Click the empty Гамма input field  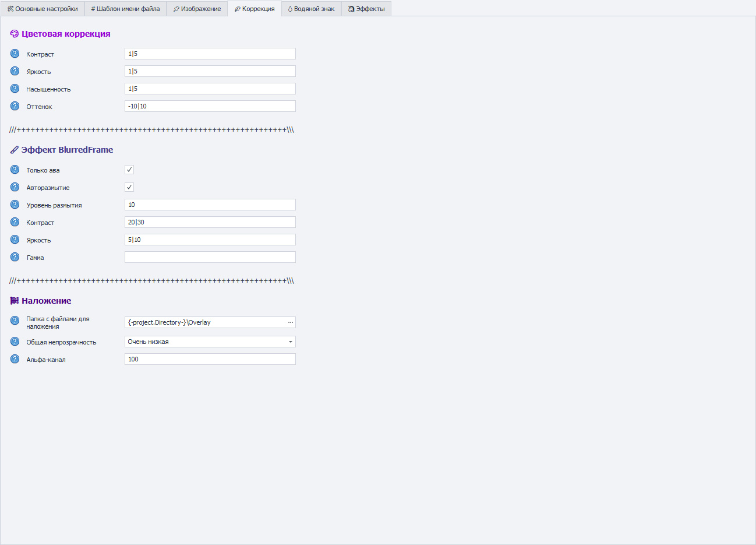[210, 257]
